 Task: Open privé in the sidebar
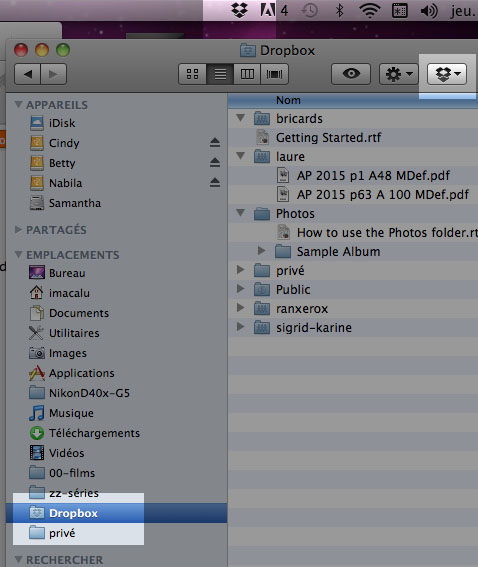(x=62, y=533)
